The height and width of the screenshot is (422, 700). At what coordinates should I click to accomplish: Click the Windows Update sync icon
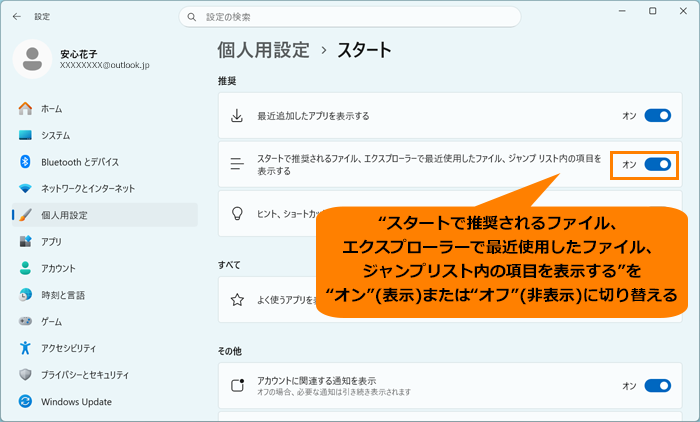coord(25,401)
